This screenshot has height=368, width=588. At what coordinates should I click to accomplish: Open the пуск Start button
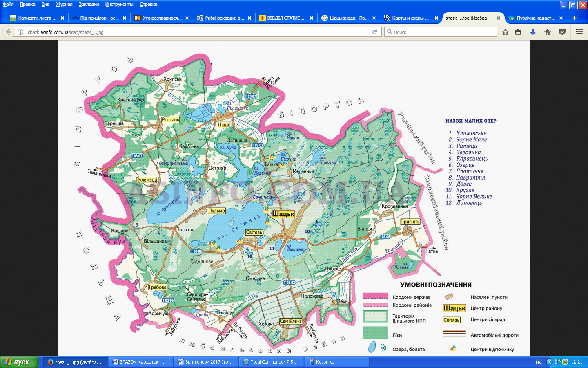click(x=20, y=362)
